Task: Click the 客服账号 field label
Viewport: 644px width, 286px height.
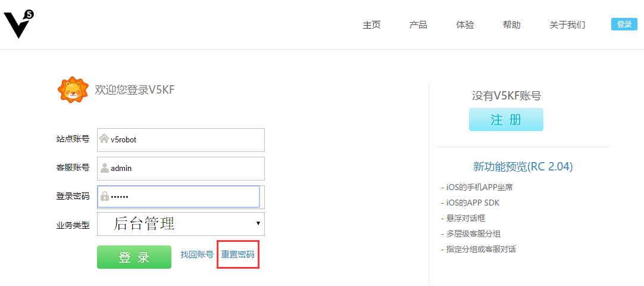Action: (x=73, y=167)
